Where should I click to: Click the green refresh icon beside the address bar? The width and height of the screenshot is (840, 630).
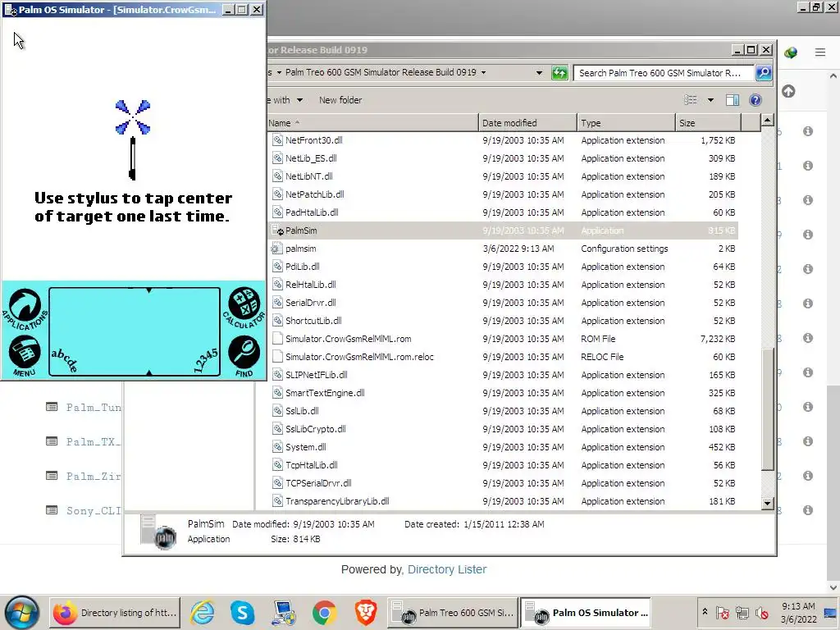pyautogui.click(x=559, y=72)
